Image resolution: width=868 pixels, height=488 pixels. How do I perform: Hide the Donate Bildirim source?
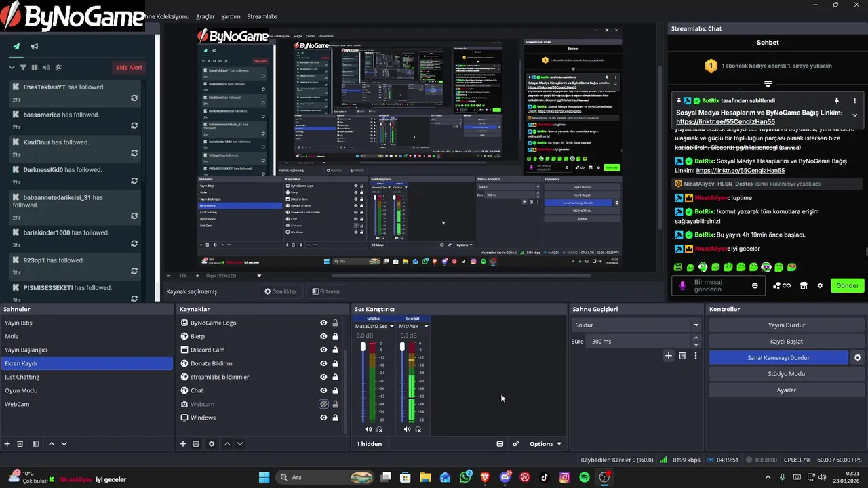323,363
